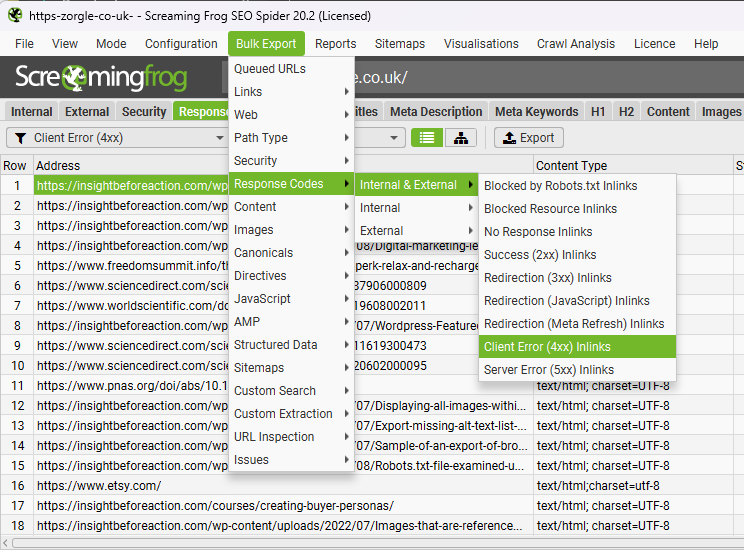Expand the Sitemaps submenu in Bulk Export
The height and width of the screenshot is (558, 744).
[x=291, y=368]
